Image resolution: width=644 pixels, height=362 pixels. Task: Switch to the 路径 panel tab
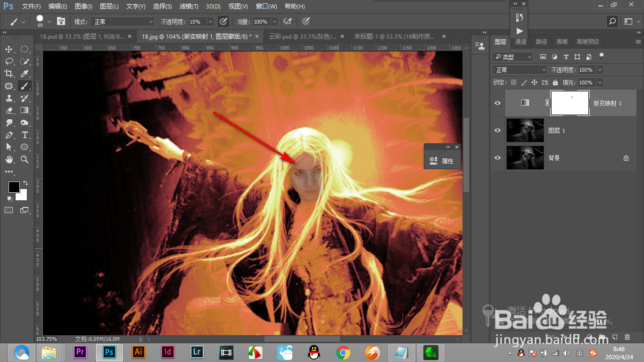[x=541, y=41]
